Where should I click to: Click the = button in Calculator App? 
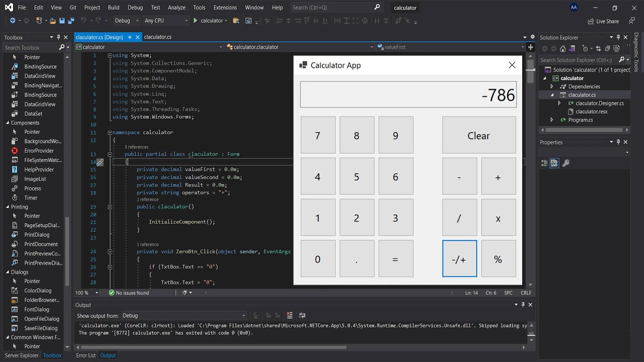(396, 258)
